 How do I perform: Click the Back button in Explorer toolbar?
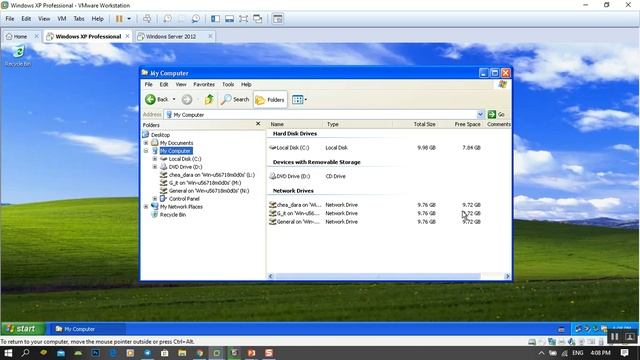(157, 99)
